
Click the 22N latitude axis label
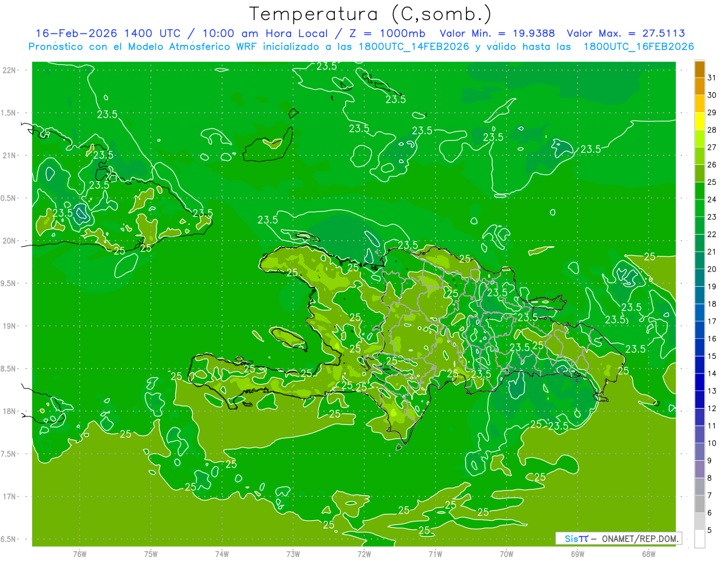pyautogui.click(x=10, y=70)
